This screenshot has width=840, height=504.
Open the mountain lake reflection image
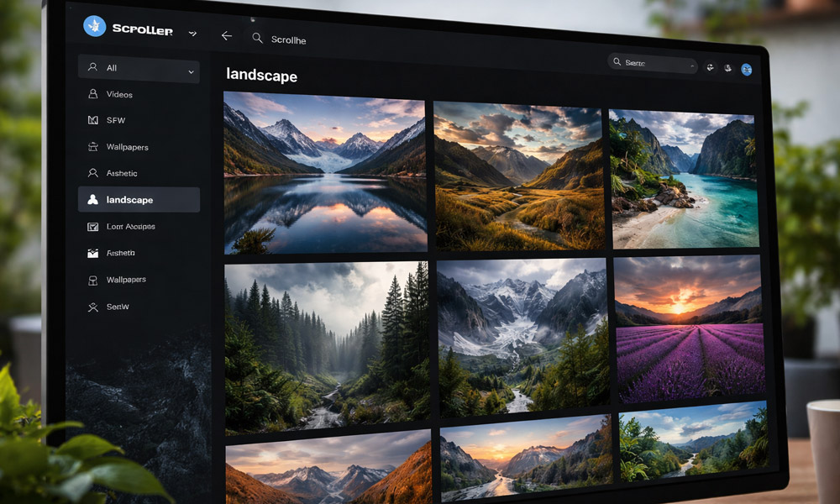pos(324,172)
